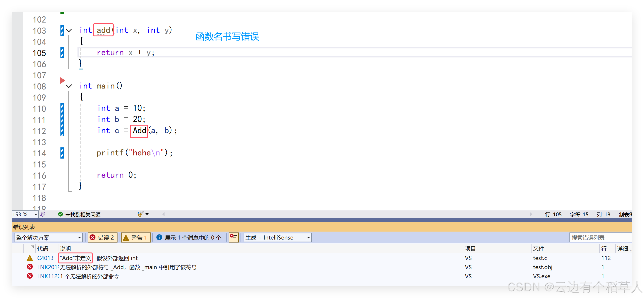
Task: Click the green no-issues-found checkmark icon
Action: [x=60, y=214]
